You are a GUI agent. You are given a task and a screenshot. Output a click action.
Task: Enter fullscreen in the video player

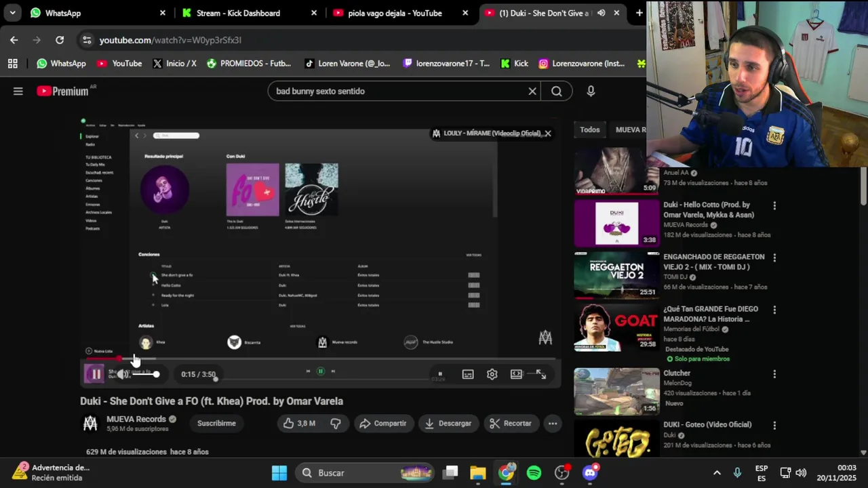point(541,374)
